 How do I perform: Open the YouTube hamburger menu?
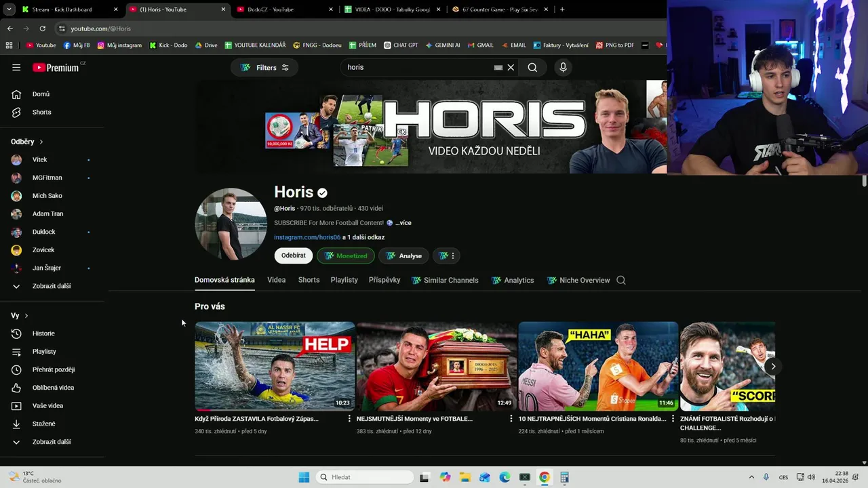click(x=16, y=67)
